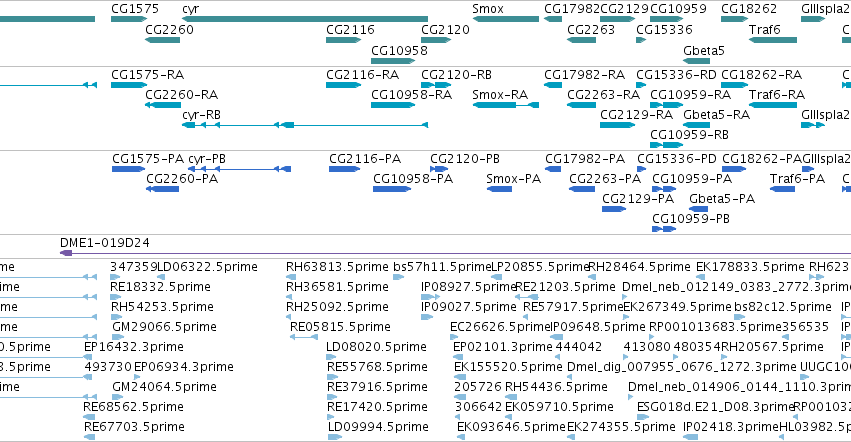This screenshot has width=851, height=442.
Task: Select the RH54253.5prime EST
Action: coord(117,317)
